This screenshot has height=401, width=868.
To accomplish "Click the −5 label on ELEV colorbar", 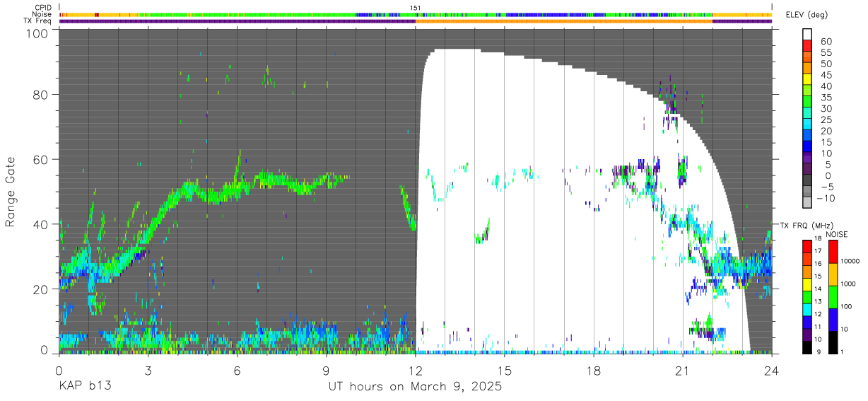I will pos(826,187).
